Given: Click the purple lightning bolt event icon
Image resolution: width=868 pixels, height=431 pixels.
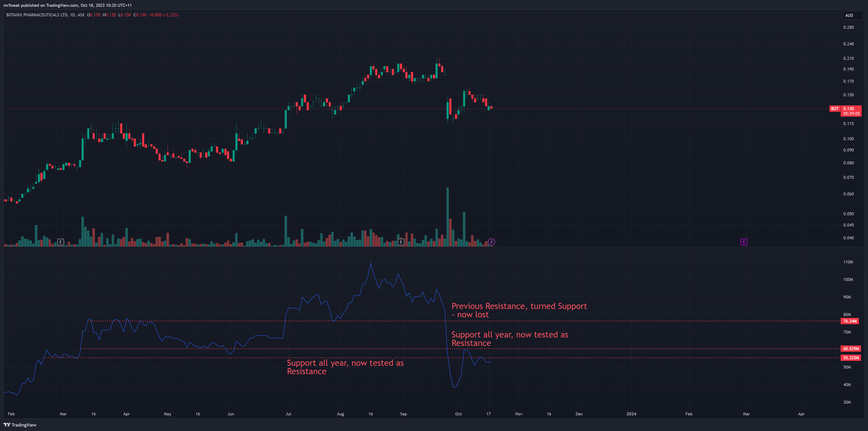Looking at the screenshot, I should [x=492, y=242].
